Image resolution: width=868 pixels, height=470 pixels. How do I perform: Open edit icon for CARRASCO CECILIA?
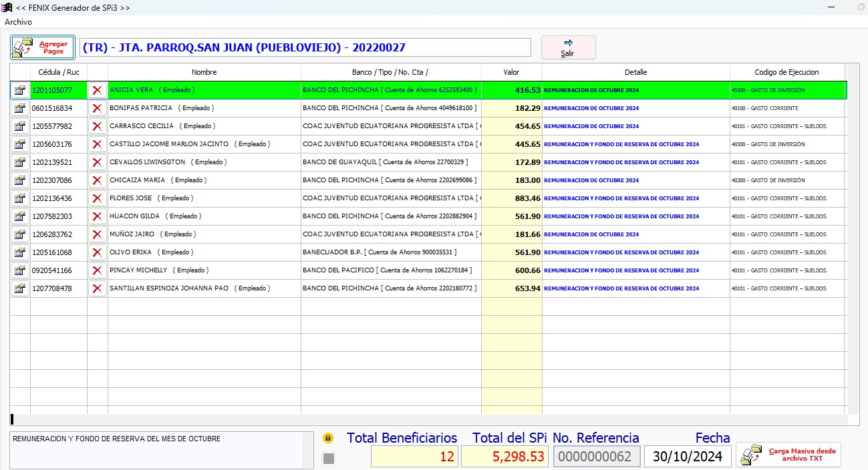[20, 126]
